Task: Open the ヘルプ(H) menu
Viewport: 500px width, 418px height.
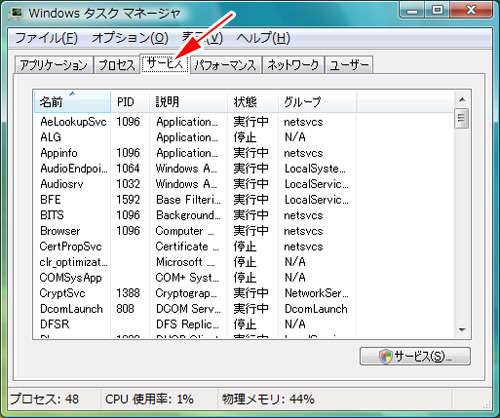Action: 263,38
